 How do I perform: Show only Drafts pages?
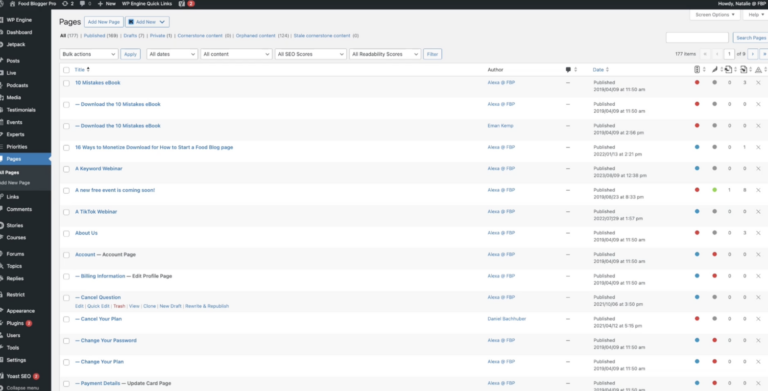tap(130, 36)
